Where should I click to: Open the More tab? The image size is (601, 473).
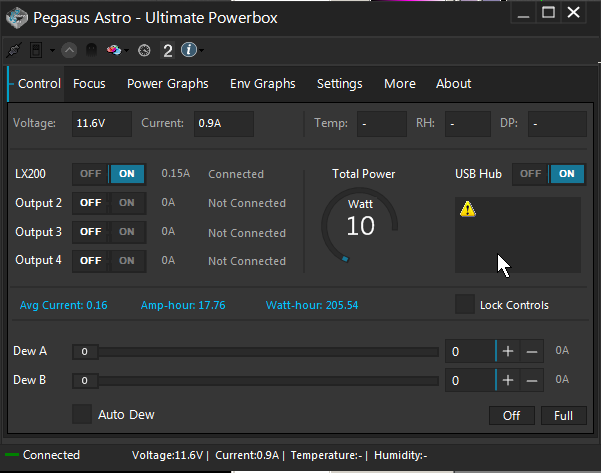[x=400, y=84]
